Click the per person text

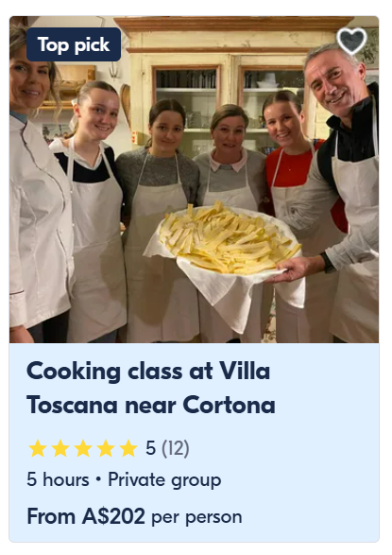click(196, 518)
